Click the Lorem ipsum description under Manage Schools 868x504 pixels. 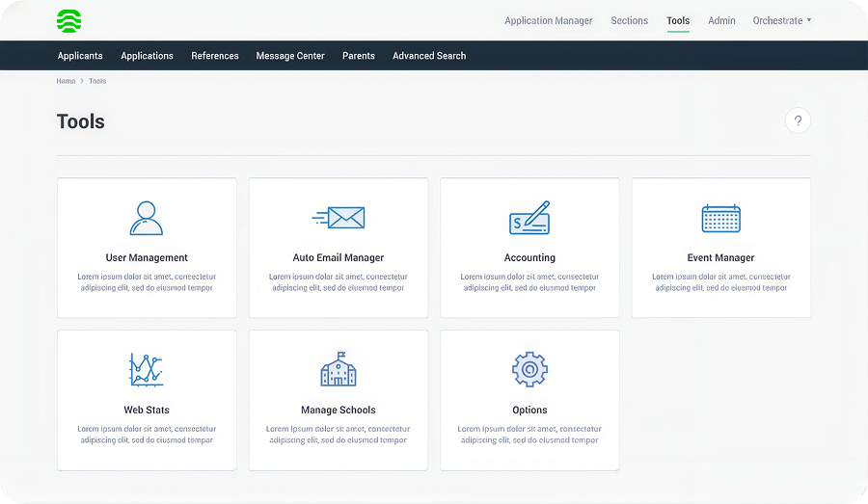(x=339, y=435)
